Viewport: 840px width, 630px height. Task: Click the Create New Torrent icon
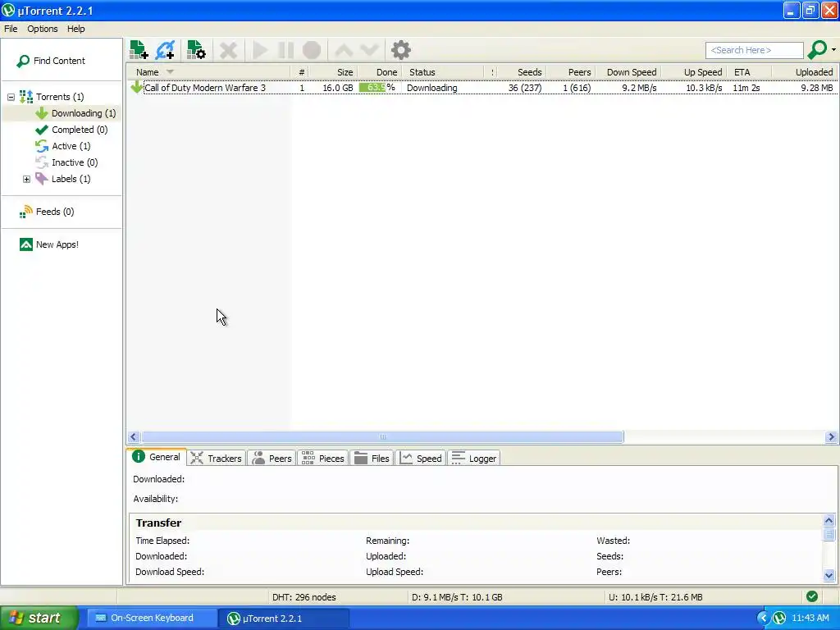[196, 50]
